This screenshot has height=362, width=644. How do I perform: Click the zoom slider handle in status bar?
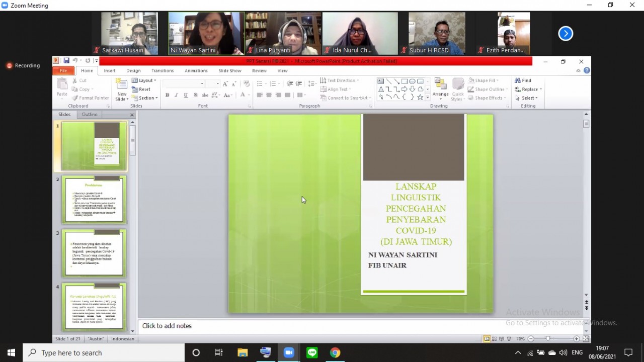point(548,339)
